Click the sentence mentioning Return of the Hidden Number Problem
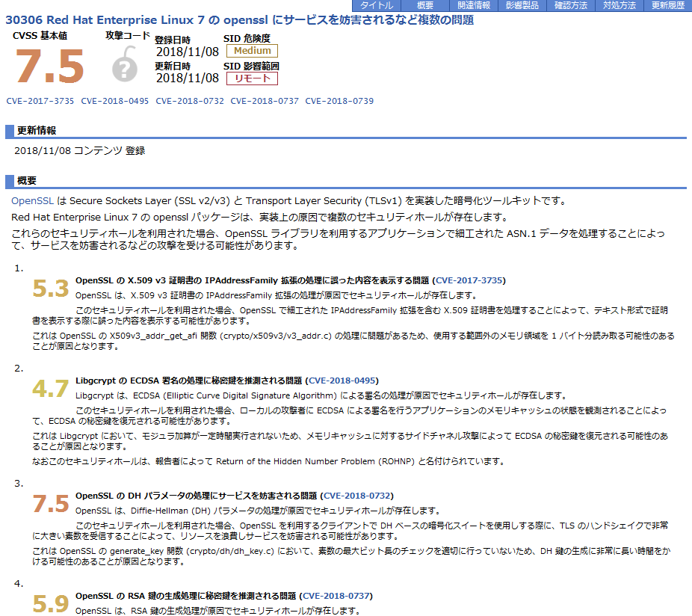The height and width of the screenshot is (616, 692). tap(268, 461)
